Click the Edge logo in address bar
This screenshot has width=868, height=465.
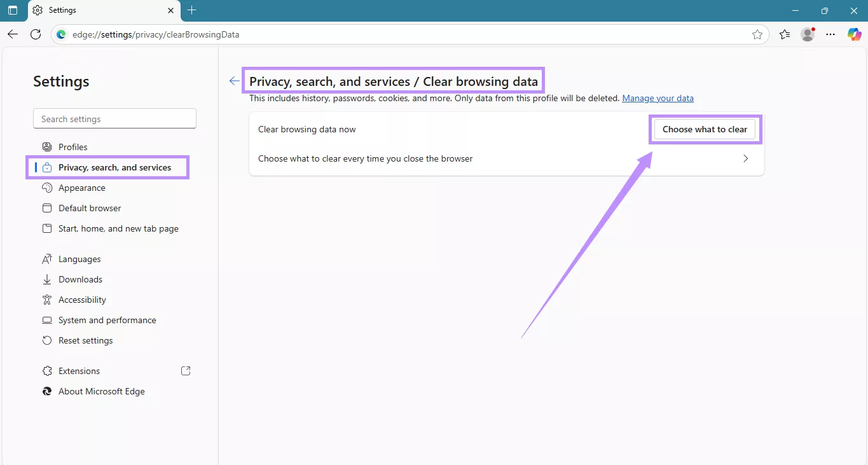pyautogui.click(x=62, y=34)
